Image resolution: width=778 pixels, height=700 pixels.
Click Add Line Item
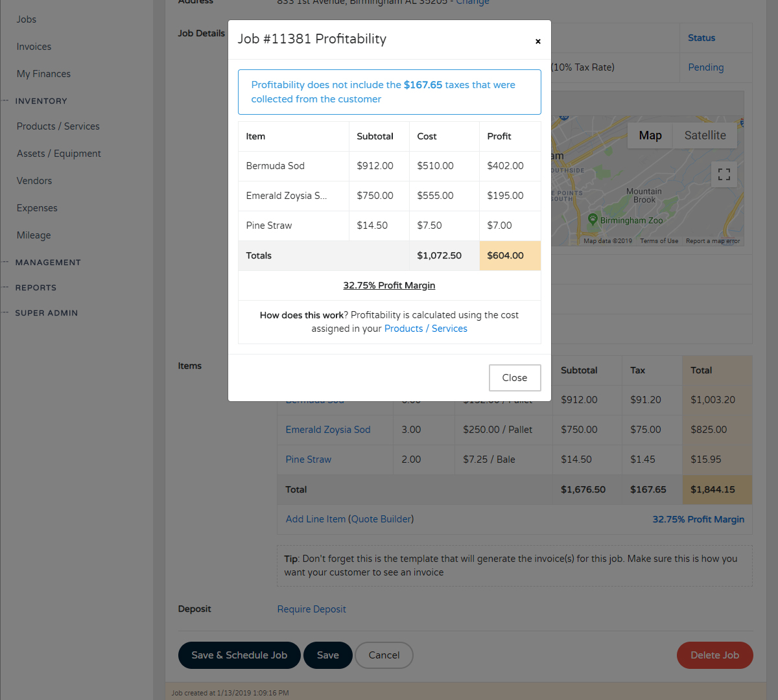coord(316,519)
